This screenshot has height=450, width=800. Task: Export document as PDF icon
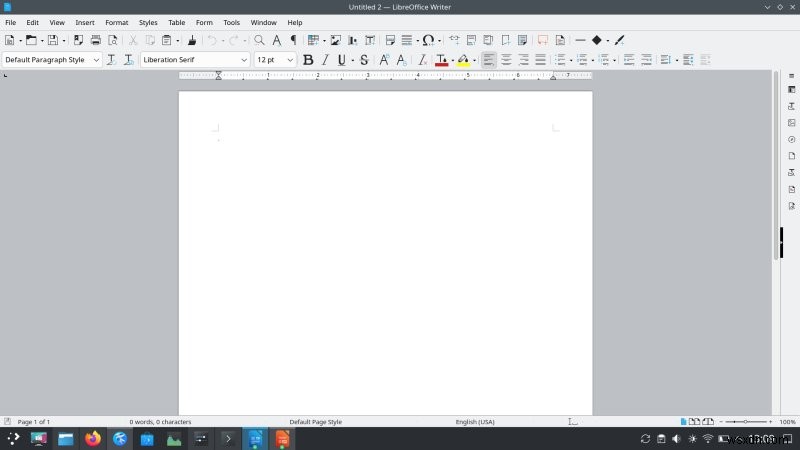[x=78, y=40]
